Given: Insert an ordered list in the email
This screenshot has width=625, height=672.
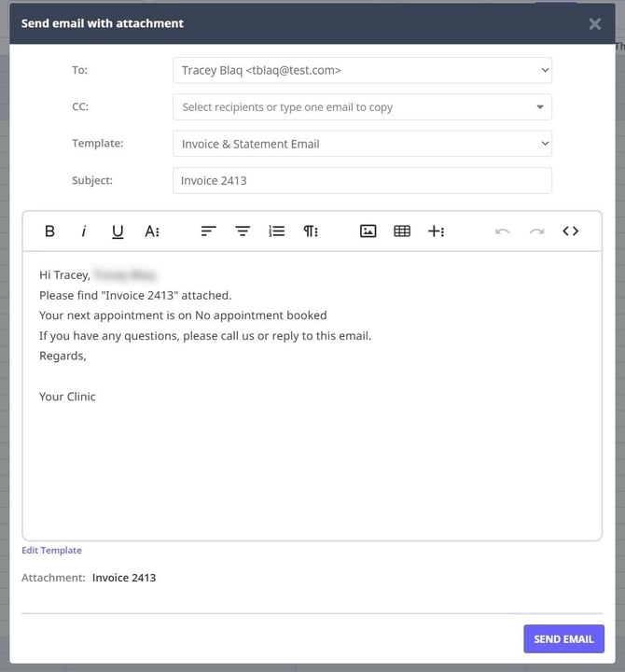Looking at the screenshot, I should pos(277,231).
